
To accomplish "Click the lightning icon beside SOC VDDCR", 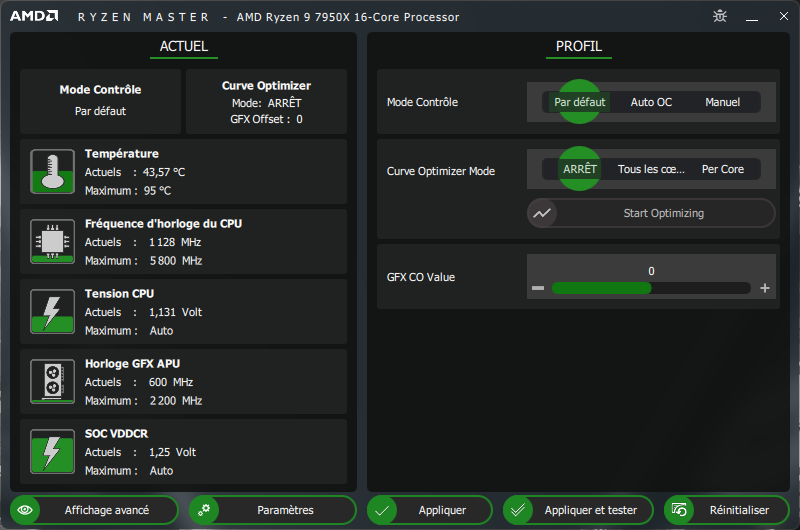I will 53,451.
